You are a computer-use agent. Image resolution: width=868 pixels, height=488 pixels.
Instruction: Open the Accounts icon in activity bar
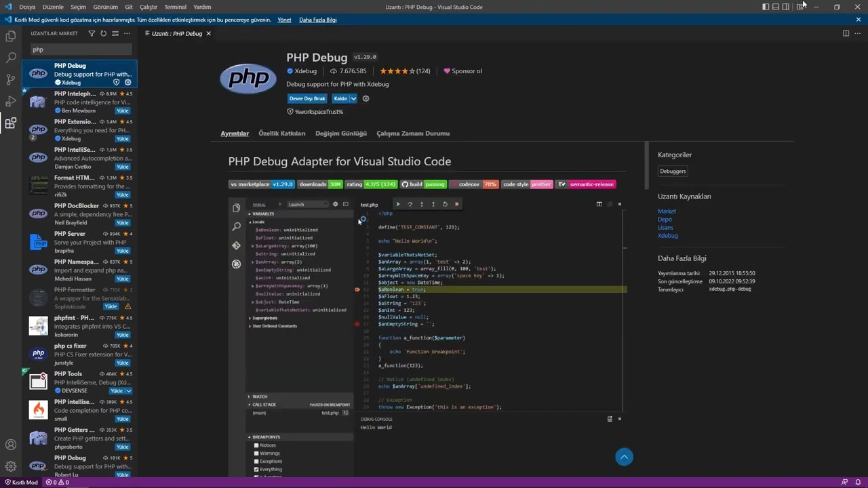(11, 445)
